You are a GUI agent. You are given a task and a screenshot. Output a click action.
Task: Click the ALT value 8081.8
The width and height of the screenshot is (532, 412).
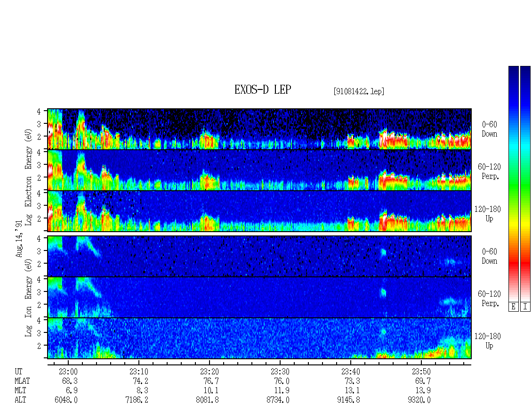207,400
